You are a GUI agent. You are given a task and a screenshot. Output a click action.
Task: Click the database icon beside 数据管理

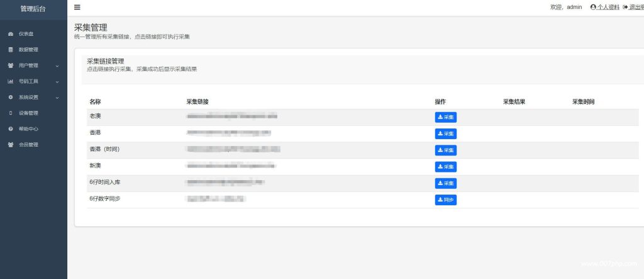pos(11,50)
